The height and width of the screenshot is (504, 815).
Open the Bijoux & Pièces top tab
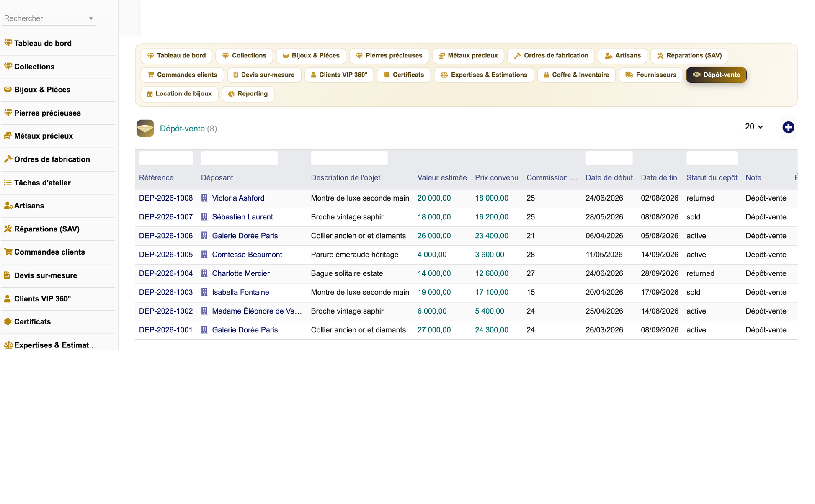point(311,55)
